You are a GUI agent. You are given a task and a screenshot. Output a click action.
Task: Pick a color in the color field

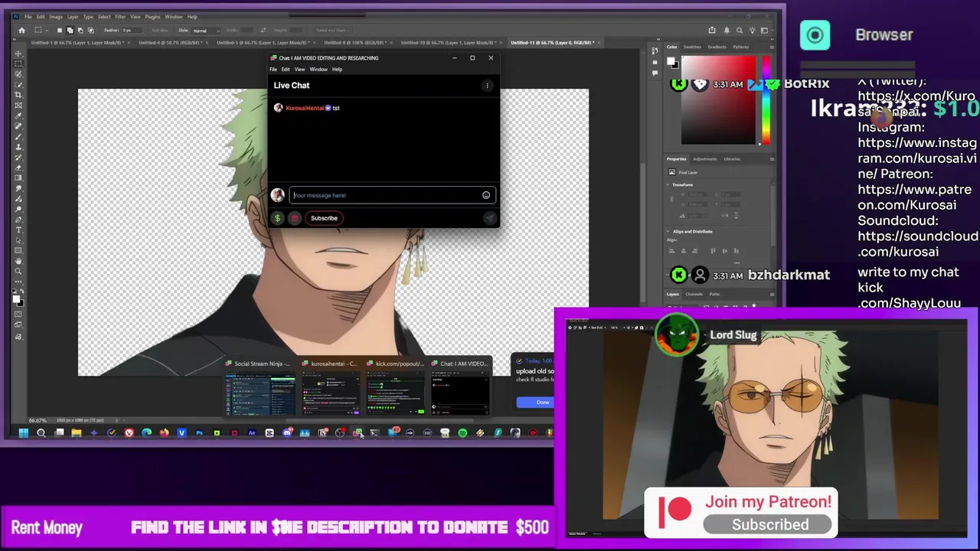point(718,99)
